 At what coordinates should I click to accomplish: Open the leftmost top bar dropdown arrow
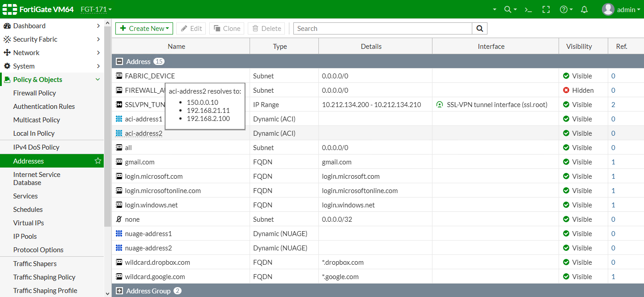(495, 9)
